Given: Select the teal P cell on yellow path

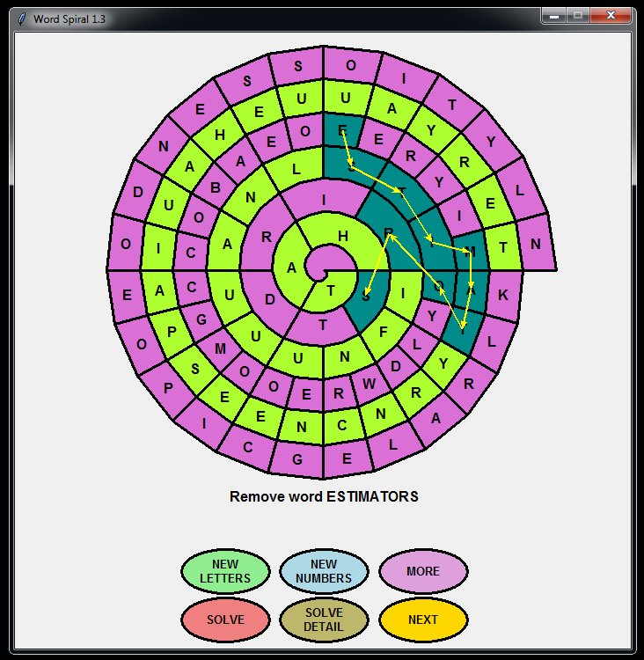Looking at the screenshot, I should tap(387, 232).
